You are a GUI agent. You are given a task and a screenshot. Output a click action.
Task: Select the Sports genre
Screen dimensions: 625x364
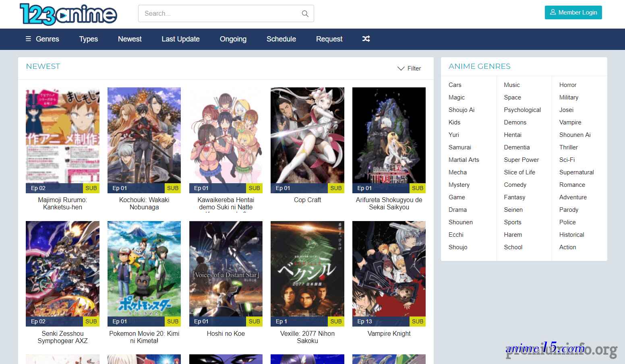point(513,222)
